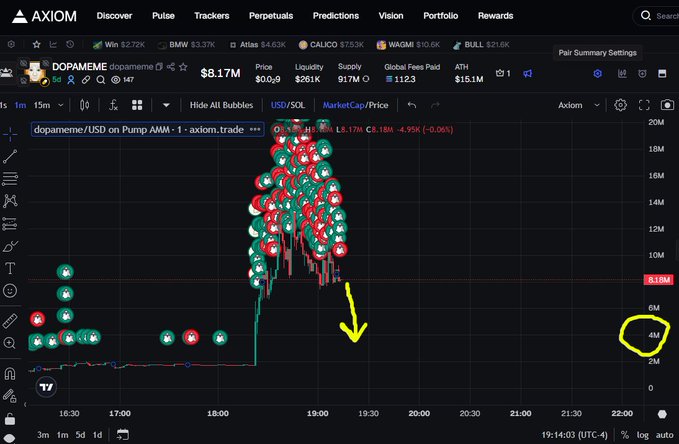Open the Perpetuals section
The height and width of the screenshot is (444, 679).
click(x=271, y=16)
